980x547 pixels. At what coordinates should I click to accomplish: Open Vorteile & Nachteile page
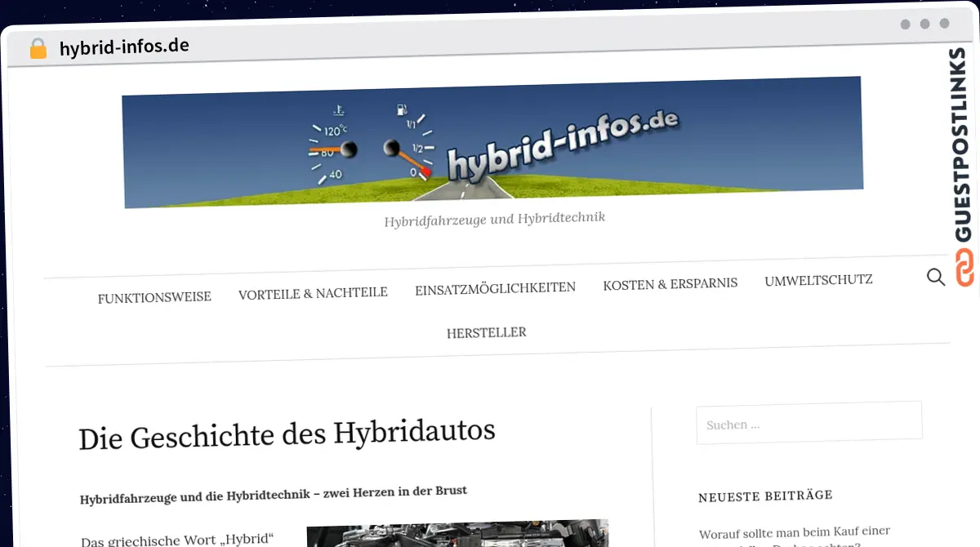313,292
